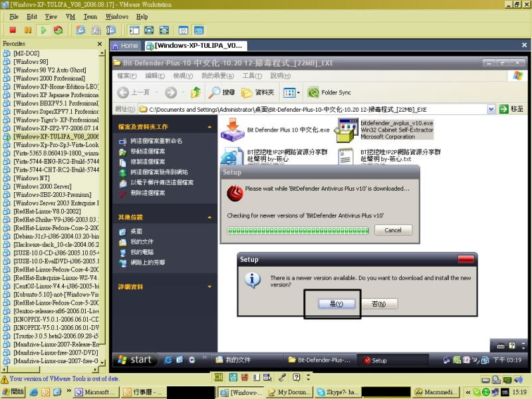Click the host Macromedia taskbar button
Image resolution: width=532 pixels, height=399 pixels.
click(436, 392)
